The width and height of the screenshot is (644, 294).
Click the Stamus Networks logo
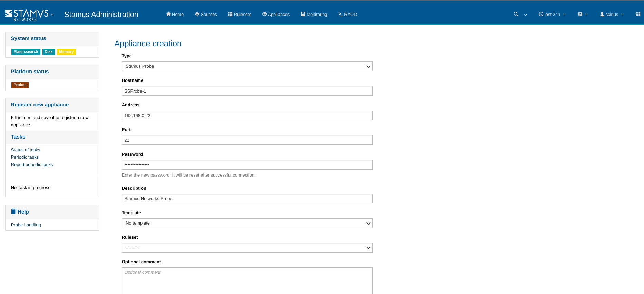point(27,15)
